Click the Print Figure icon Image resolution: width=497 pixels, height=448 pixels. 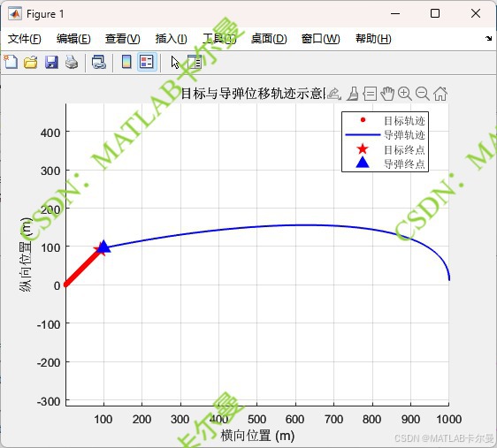point(72,62)
